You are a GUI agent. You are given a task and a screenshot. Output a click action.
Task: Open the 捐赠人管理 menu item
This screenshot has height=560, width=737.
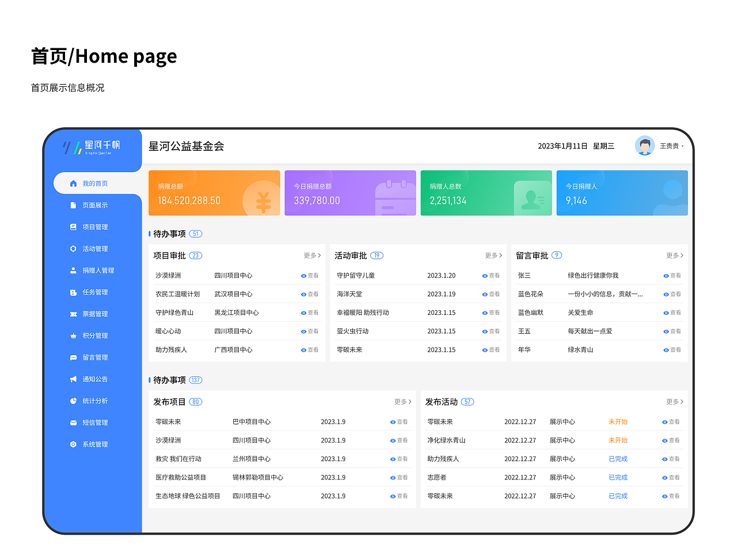pyautogui.click(x=97, y=271)
